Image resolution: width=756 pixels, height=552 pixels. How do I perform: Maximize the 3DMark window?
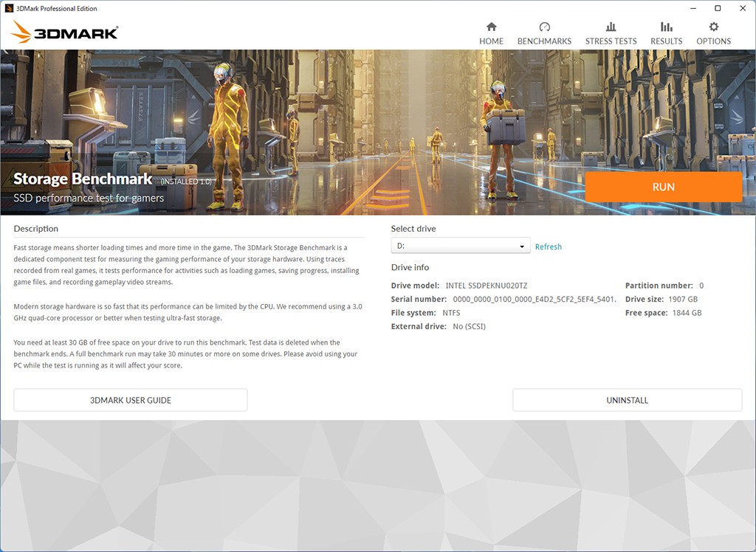pos(718,8)
